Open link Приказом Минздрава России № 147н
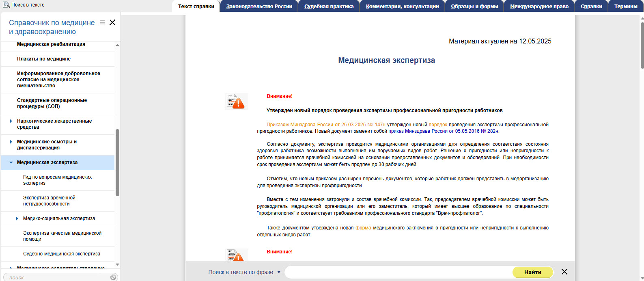The width and height of the screenshot is (644, 281). coord(326,125)
